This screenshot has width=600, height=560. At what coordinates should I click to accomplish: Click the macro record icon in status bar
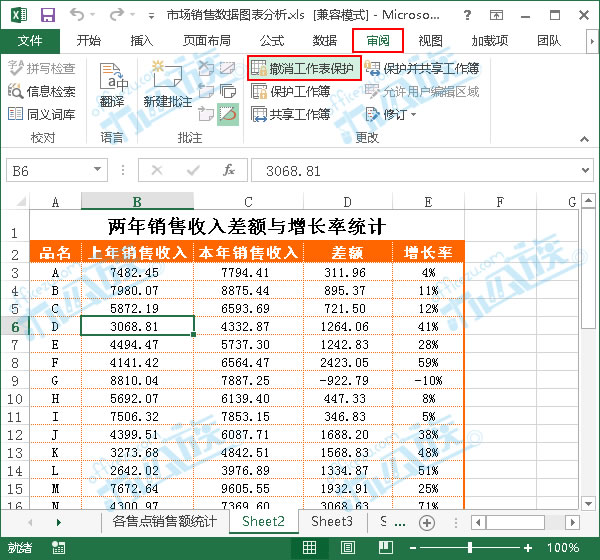pos(59,547)
